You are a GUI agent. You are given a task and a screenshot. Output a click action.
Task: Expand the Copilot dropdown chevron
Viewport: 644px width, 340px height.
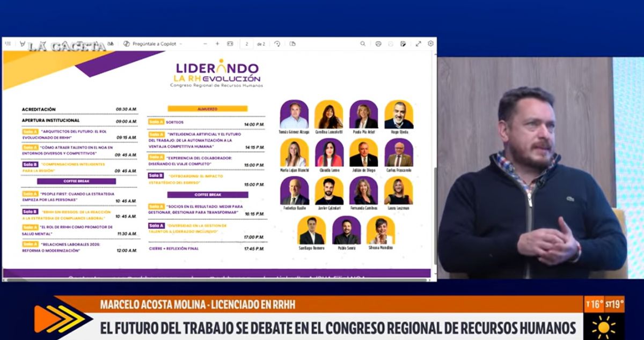click(x=180, y=44)
